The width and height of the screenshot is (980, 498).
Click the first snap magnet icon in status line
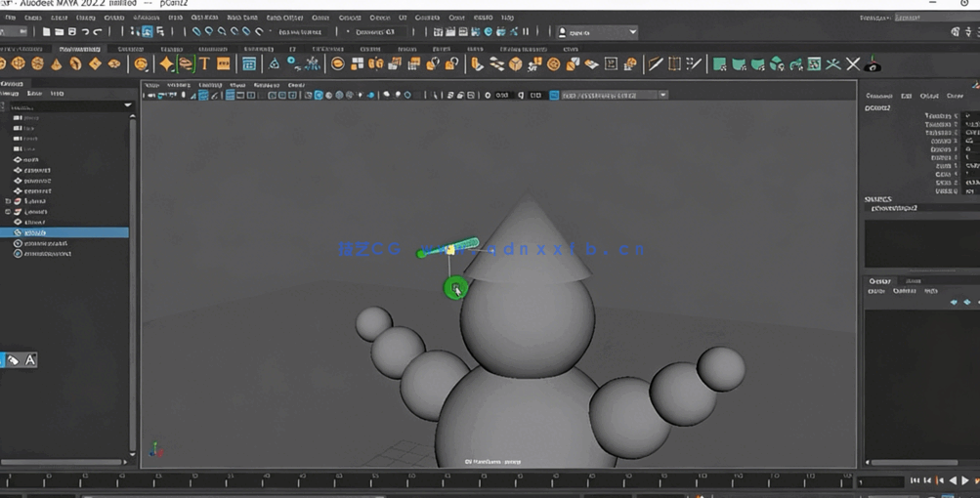click(196, 32)
